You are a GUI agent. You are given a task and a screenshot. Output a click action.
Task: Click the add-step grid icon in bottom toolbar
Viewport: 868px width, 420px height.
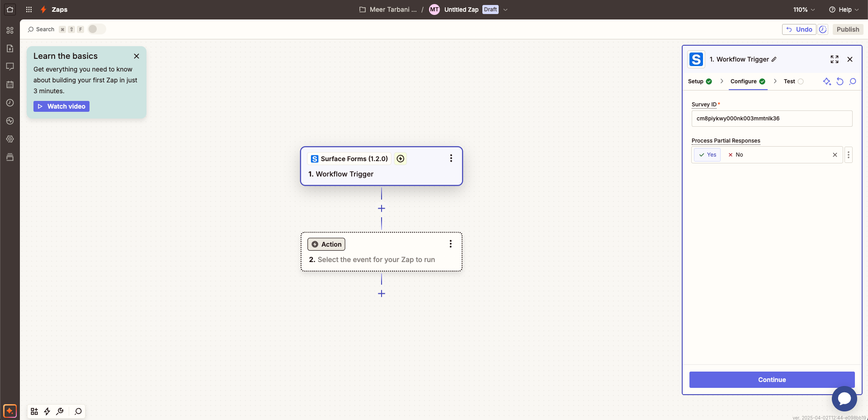click(34, 411)
